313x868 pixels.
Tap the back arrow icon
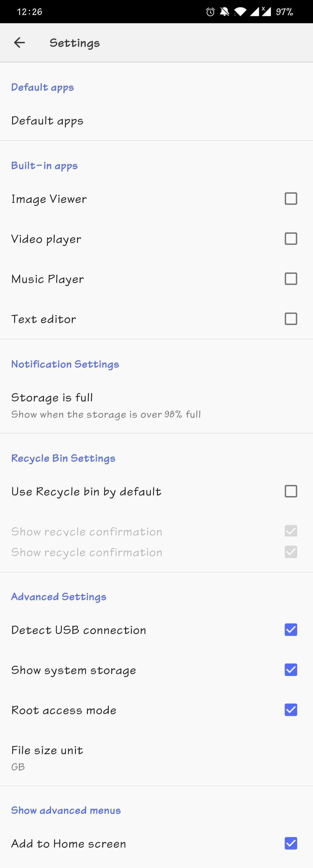(19, 42)
